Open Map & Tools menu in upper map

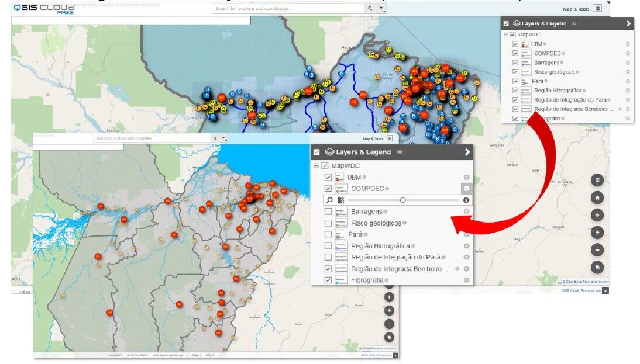pos(582,9)
